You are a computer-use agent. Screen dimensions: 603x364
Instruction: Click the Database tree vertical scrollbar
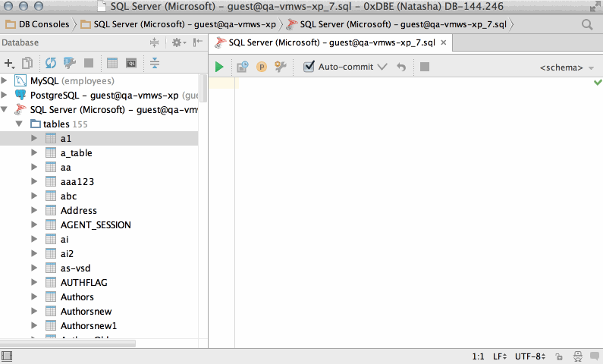click(x=203, y=88)
